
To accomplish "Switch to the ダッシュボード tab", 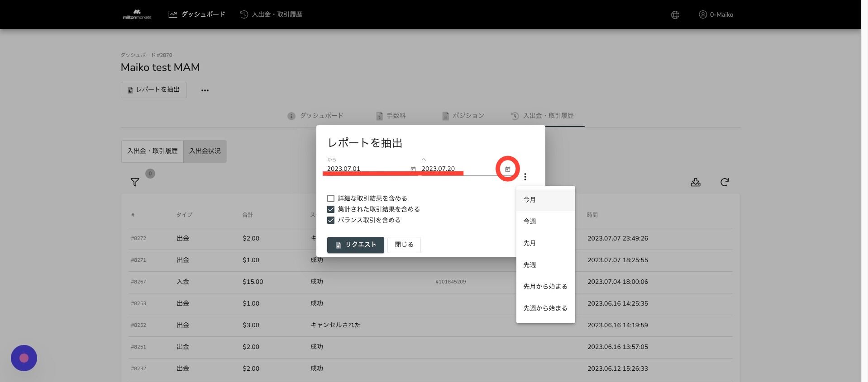I will click(315, 116).
